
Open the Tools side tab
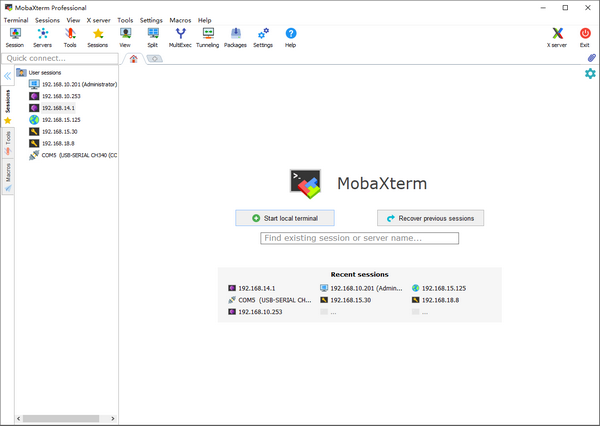[8, 141]
